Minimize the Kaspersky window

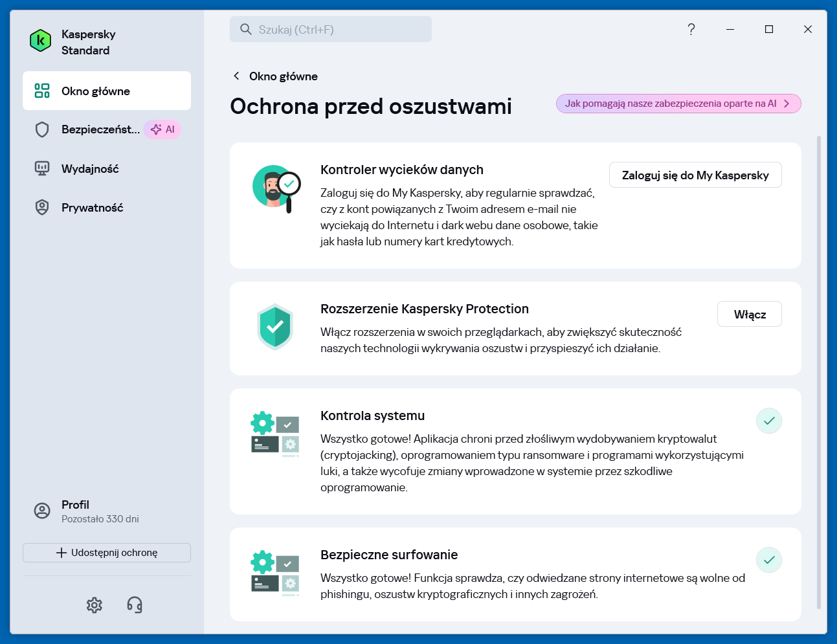(x=730, y=29)
